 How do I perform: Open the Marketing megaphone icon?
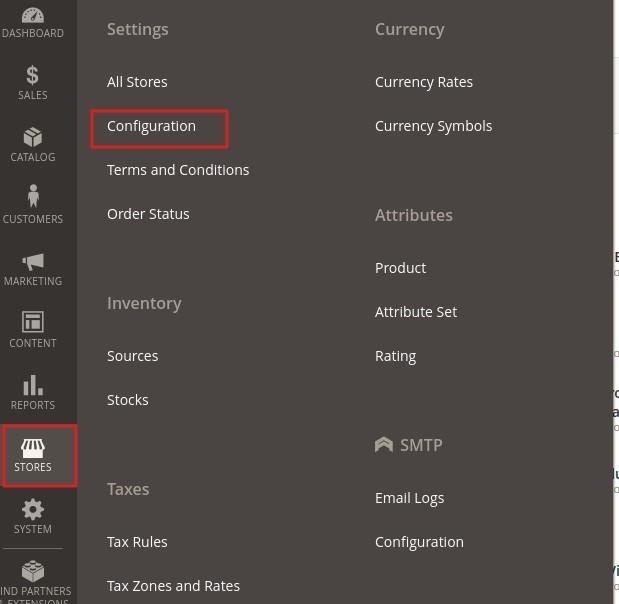pos(32,261)
